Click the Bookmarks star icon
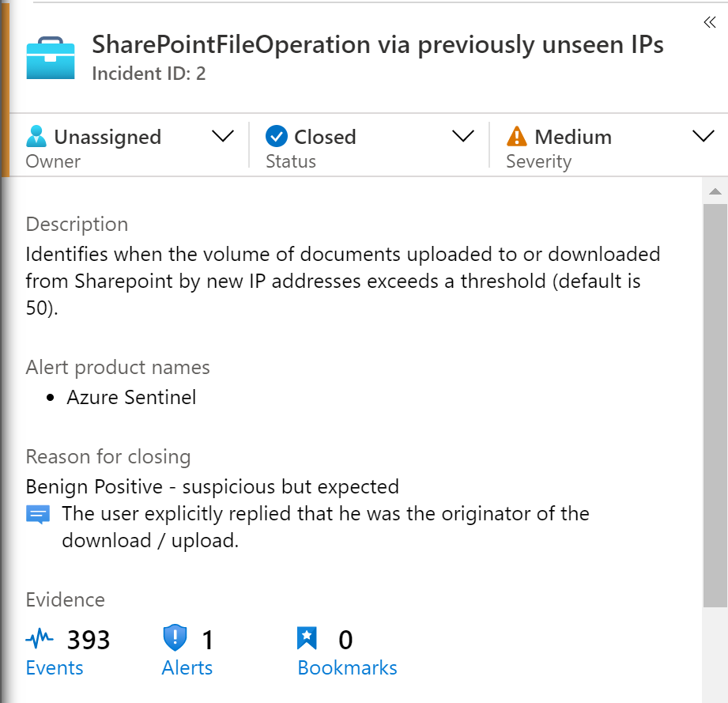Viewport: 728px width, 703px height. pyautogui.click(x=307, y=638)
